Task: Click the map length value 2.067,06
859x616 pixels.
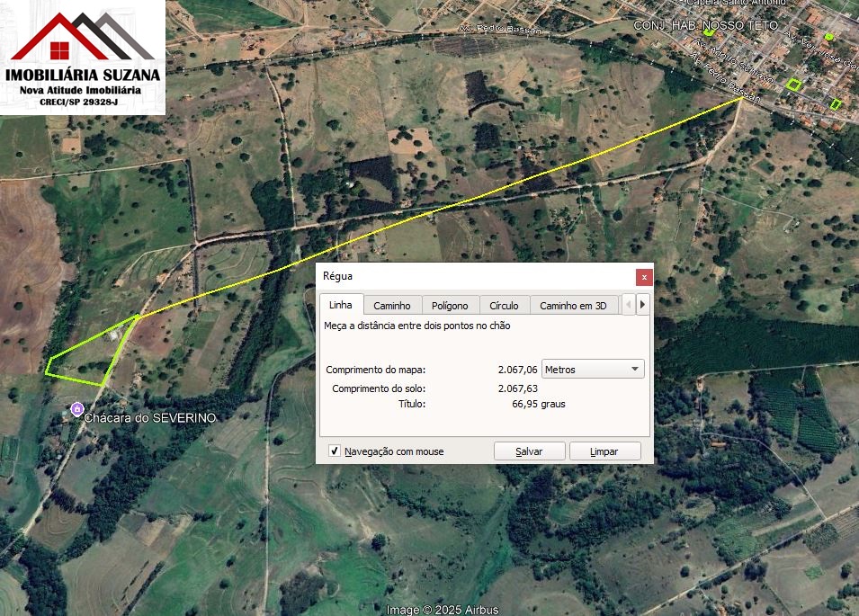Action: [518, 370]
